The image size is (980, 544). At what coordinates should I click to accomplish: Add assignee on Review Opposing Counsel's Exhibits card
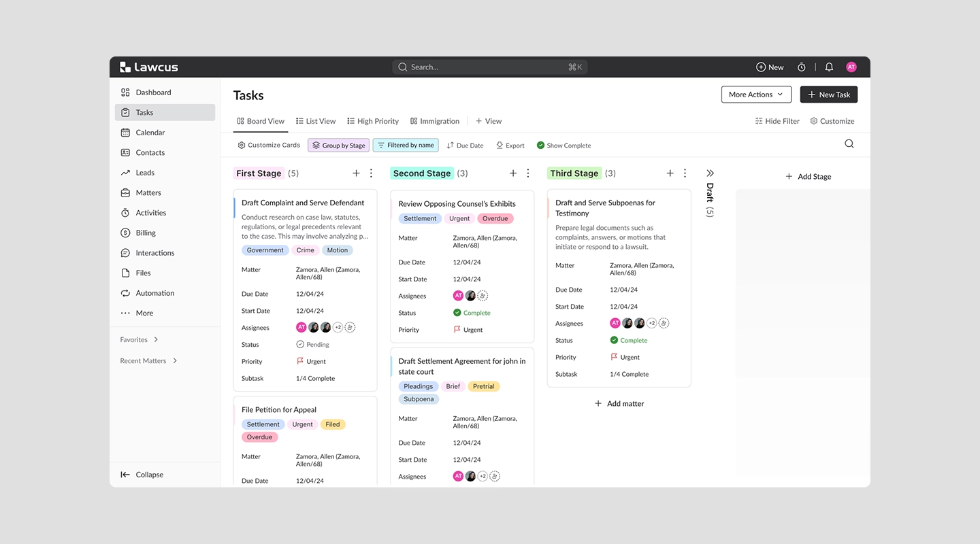[x=483, y=296]
